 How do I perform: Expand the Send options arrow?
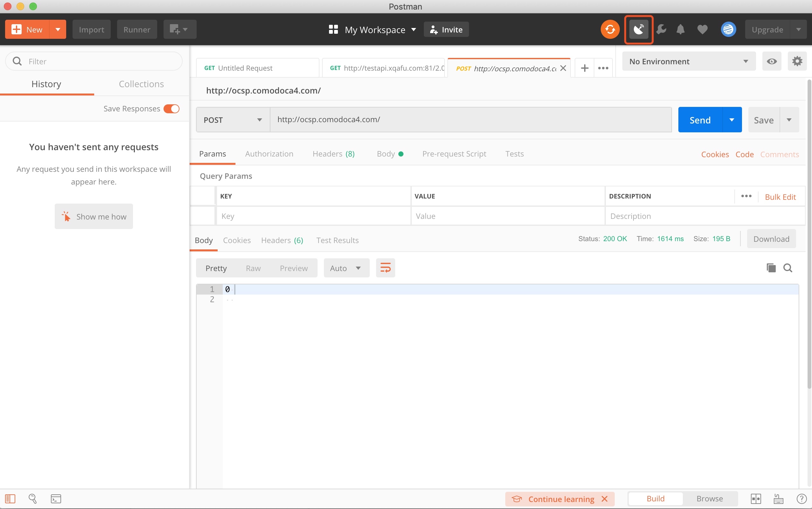732,120
